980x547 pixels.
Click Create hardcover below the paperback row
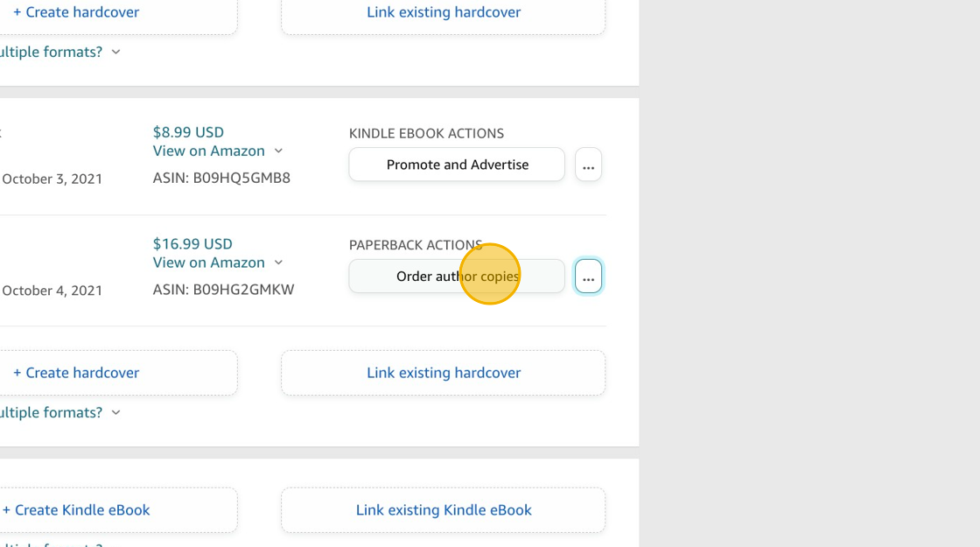[76, 373]
